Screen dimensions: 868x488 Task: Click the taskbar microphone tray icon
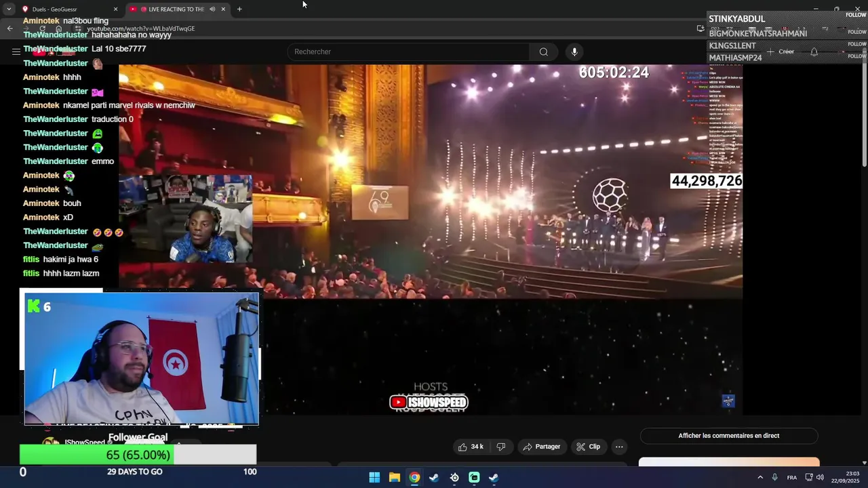774,477
